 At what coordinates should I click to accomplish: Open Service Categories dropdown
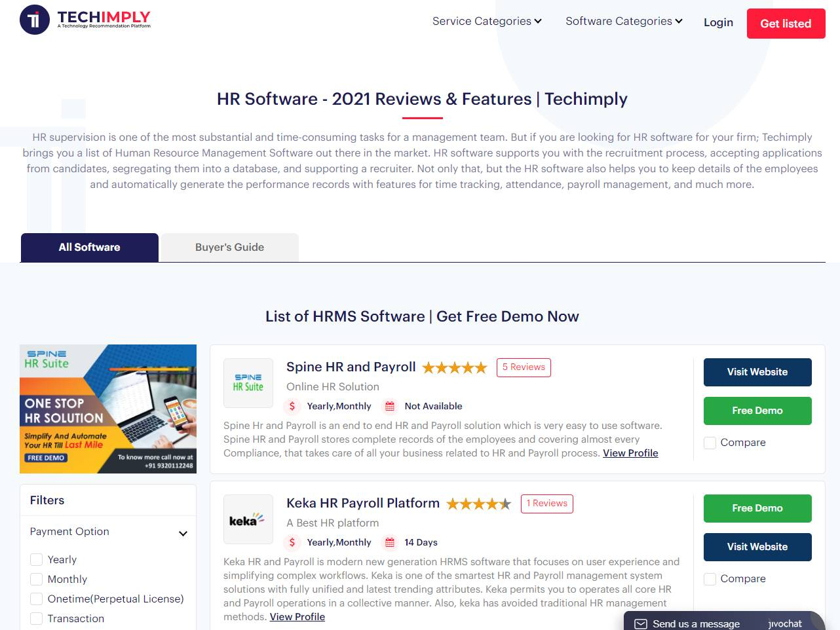pyautogui.click(x=487, y=21)
